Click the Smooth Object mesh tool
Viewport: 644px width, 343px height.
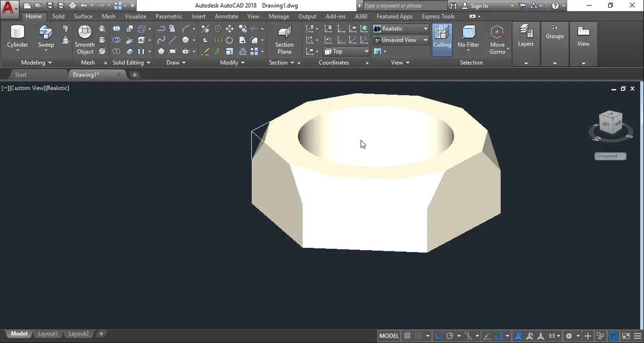85,40
